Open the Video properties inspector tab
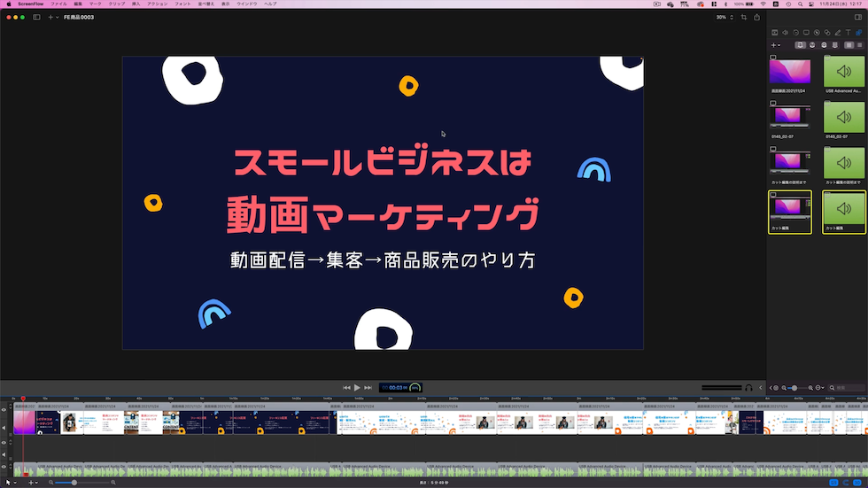868x488 pixels. pos(774,33)
